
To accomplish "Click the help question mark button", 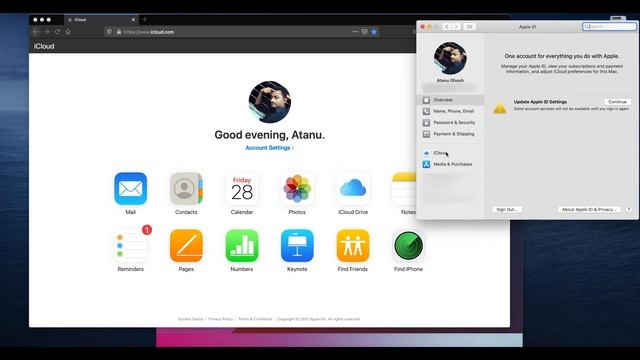I will tap(629, 209).
